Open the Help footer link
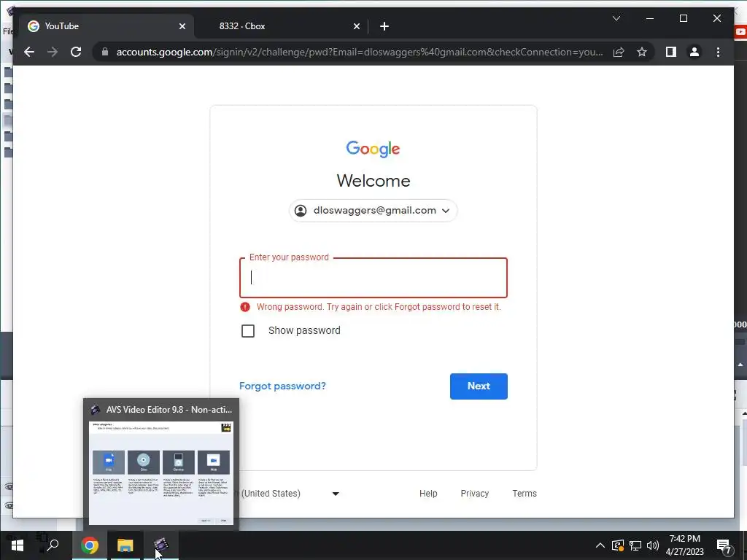Screen dimensions: 747x560 click(428, 494)
